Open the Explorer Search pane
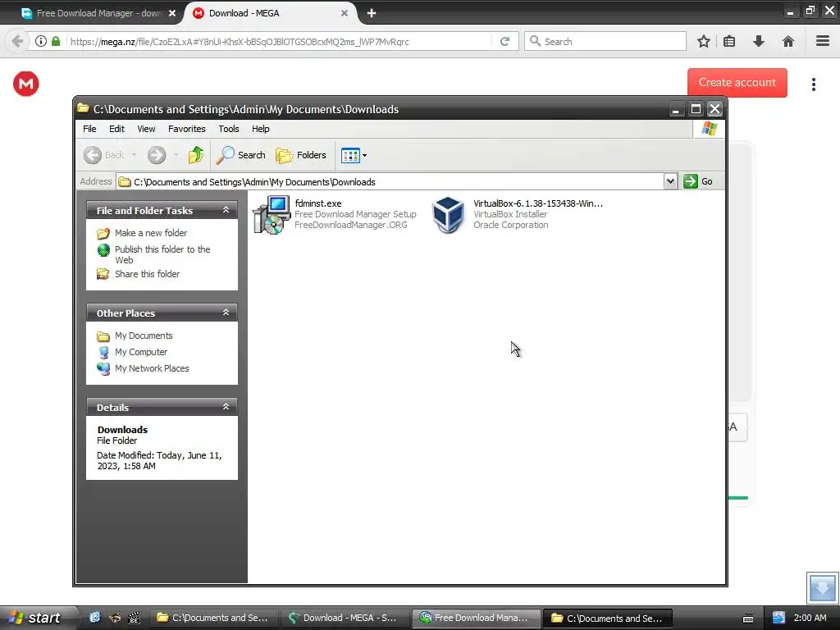Viewport: 840px width, 630px height. (240, 155)
